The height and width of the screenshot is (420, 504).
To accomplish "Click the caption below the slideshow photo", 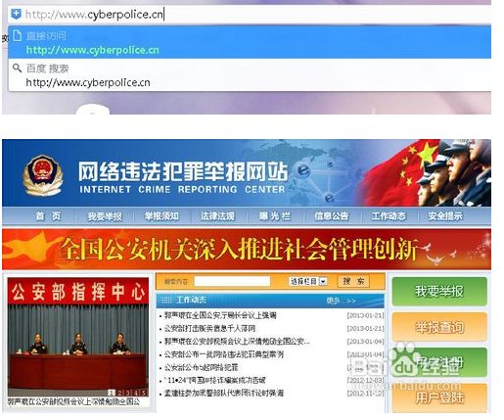I will [73, 401].
